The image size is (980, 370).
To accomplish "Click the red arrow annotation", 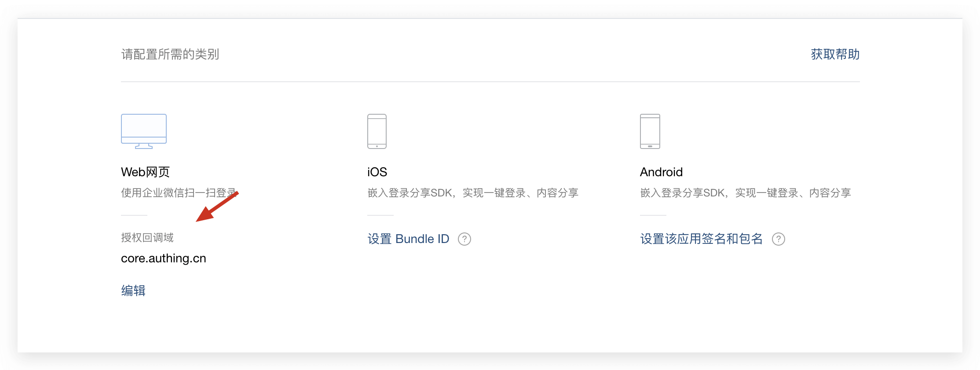I will tap(217, 207).
